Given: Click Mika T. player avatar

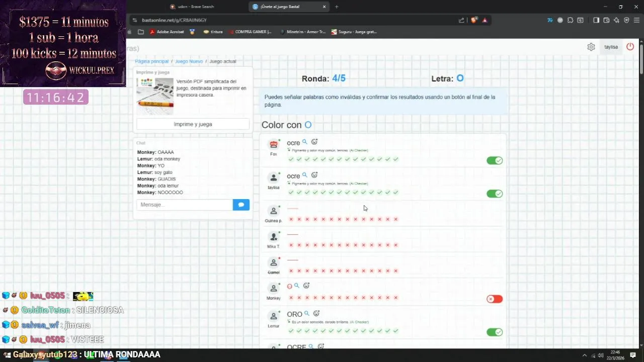Looking at the screenshot, I should point(274,236).
